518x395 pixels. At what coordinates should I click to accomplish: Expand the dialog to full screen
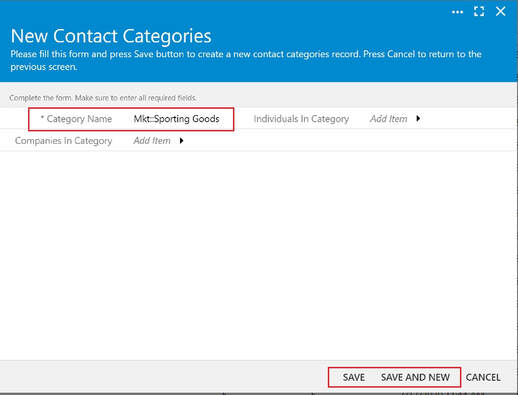tap(479, 12)
